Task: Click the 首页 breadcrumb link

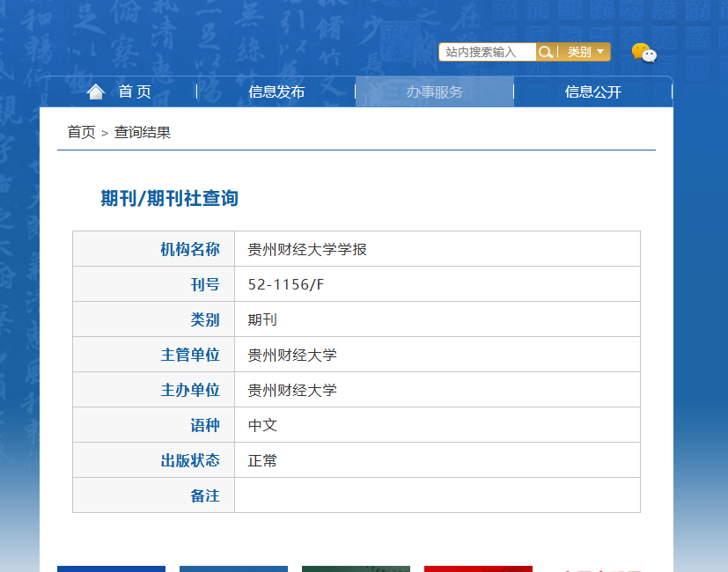Action: pos(81,132)
